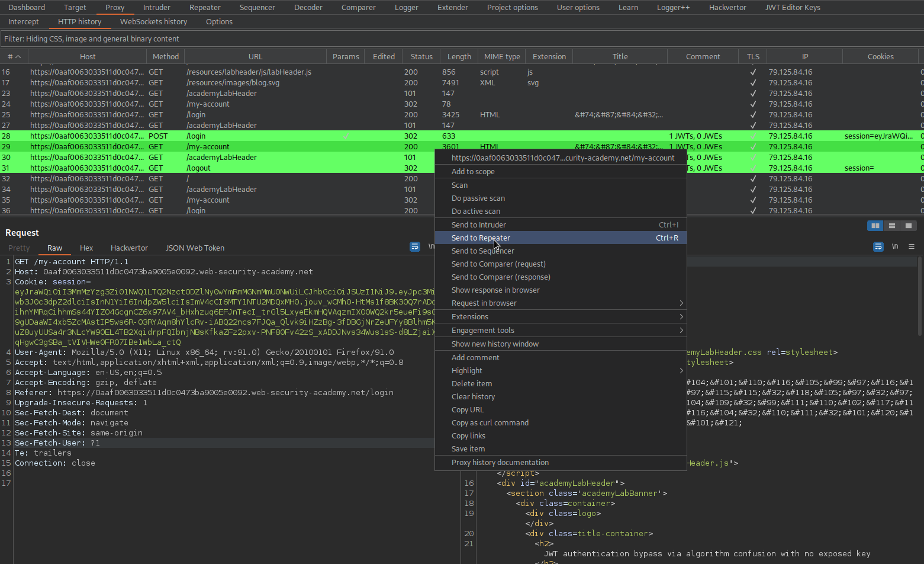Choose Send to Sequencer
This screenshot has width=924, height=564.
click(x=561, y=251)
